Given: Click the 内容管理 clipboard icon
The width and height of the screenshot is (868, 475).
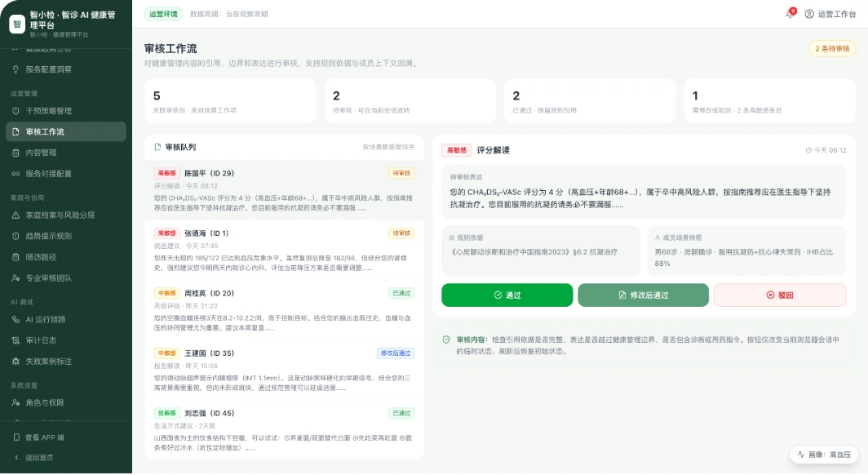Looking at the screenshot, I should pos(15,153).
